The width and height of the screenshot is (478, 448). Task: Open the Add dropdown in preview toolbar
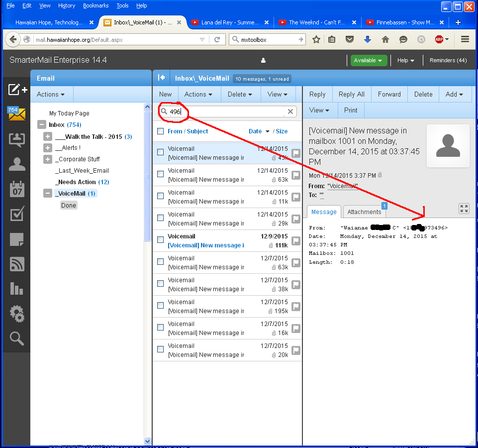click(x=454, y=94)
